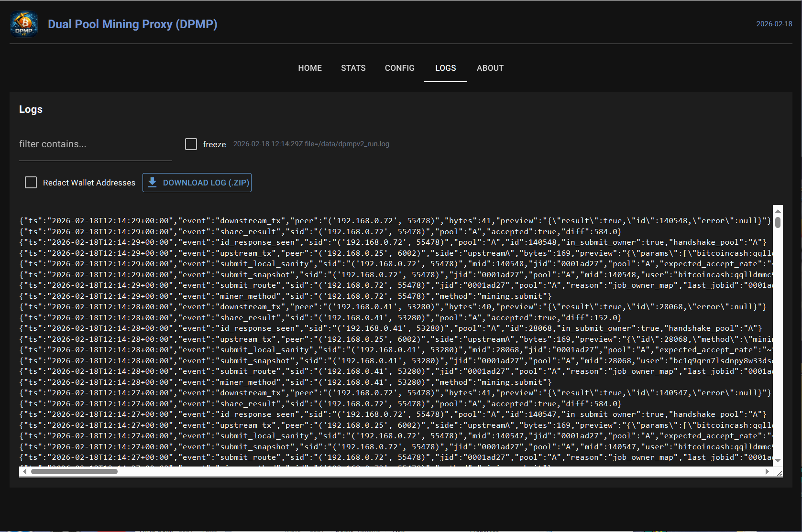Click the horizontal scrollbar left arrow
The image size is (802, 532).
(x=25, y=472)
